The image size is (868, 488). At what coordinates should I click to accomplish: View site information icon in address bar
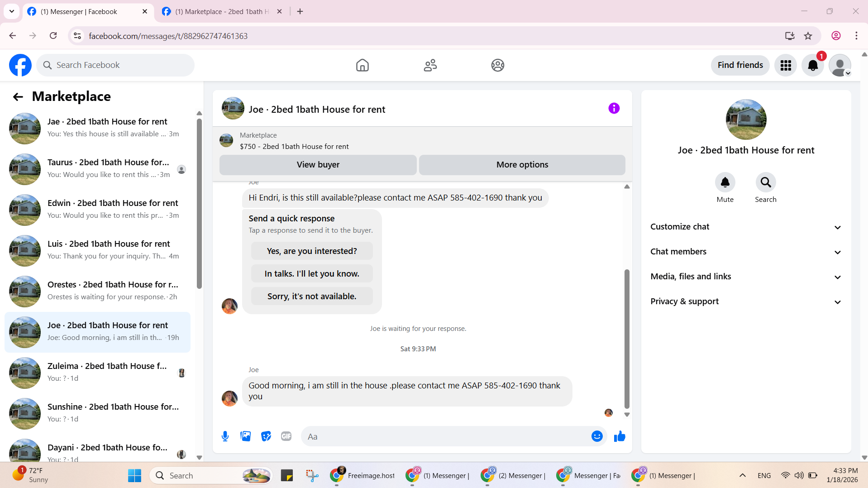(x=77, y=36)
